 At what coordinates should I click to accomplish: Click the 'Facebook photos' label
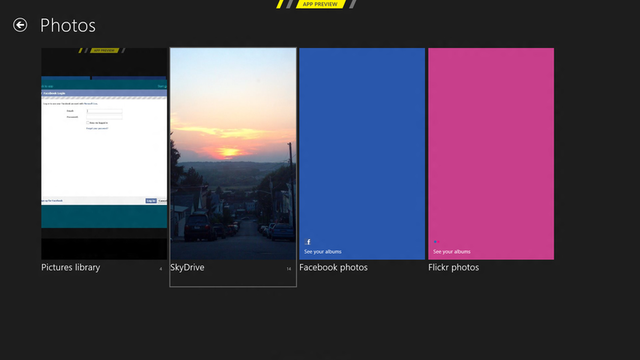(333, 267)
